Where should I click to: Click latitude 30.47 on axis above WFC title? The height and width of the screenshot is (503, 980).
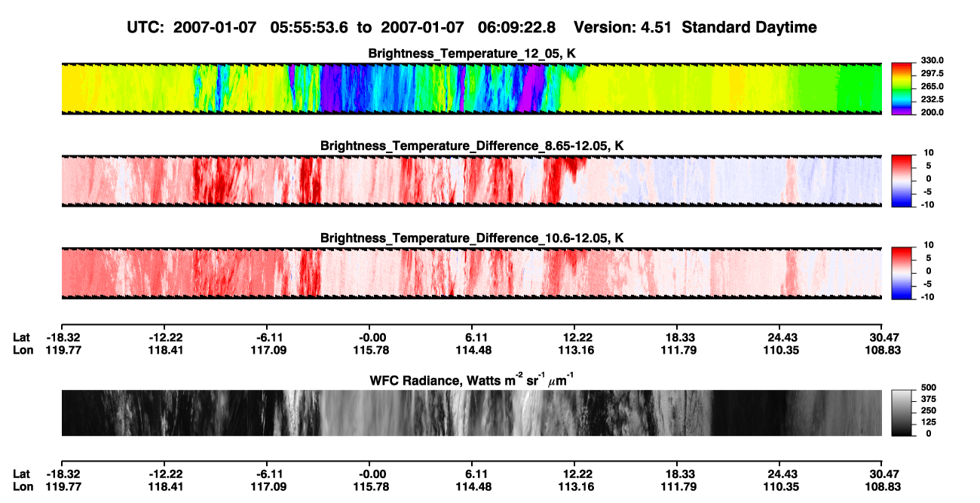click(x=883, y=338)
